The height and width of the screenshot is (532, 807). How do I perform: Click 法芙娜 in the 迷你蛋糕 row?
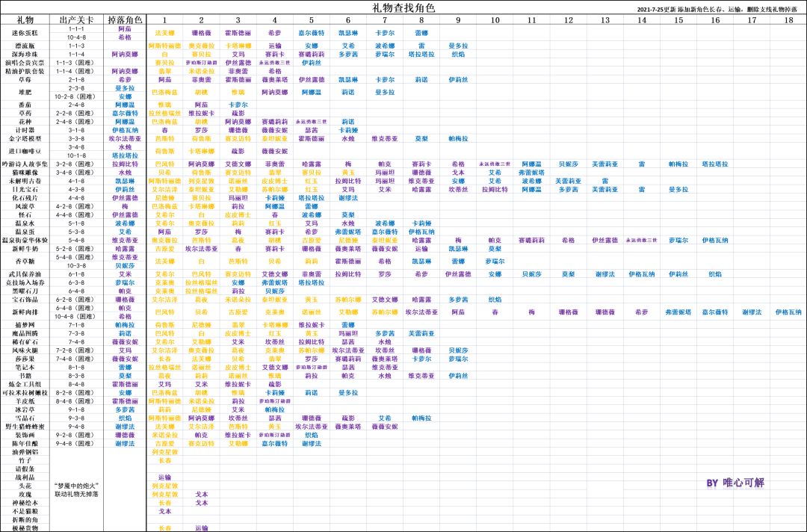pos(164,33)
